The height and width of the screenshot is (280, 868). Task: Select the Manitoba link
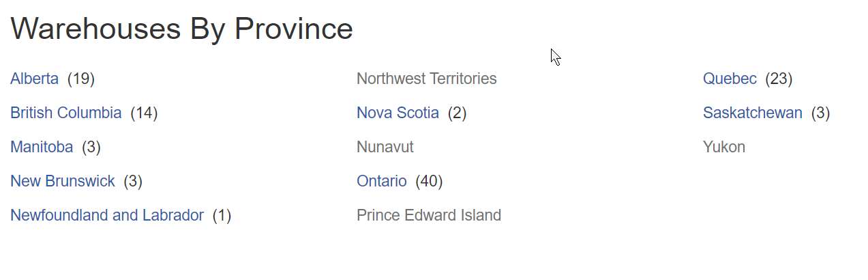[x=42, y=147]
